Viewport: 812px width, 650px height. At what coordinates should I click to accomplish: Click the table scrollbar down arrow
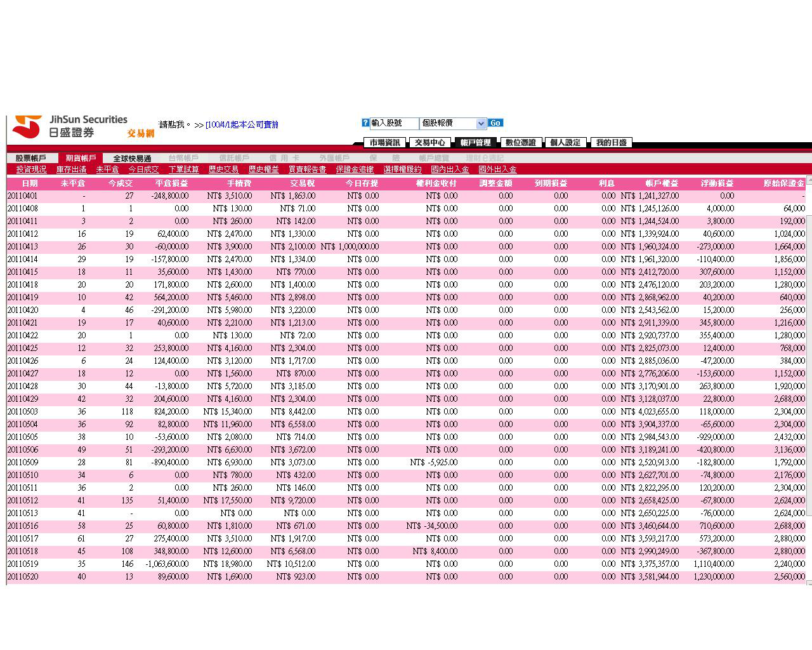click(x=809, y=582)
